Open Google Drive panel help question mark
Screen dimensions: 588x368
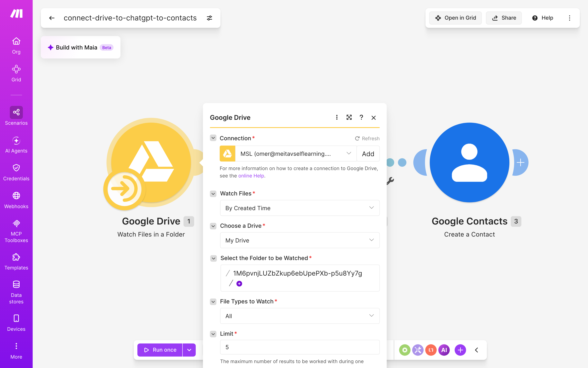(361, 118)
